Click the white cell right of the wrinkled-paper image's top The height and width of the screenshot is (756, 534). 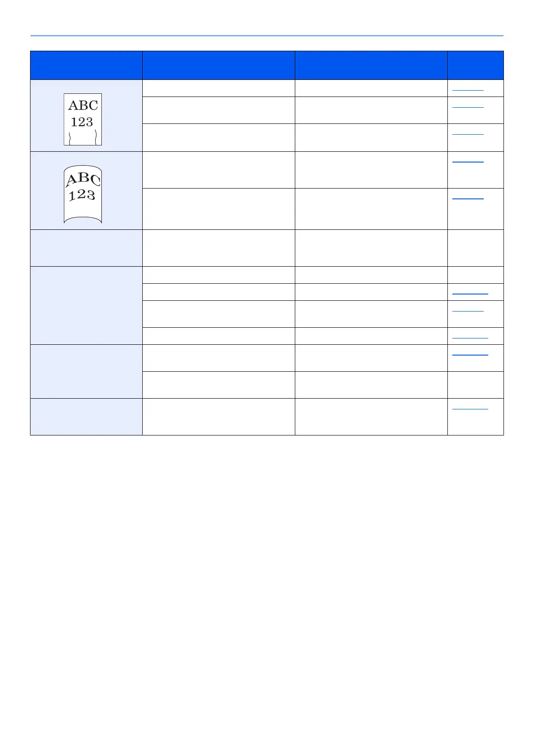(x=219, y=88)
